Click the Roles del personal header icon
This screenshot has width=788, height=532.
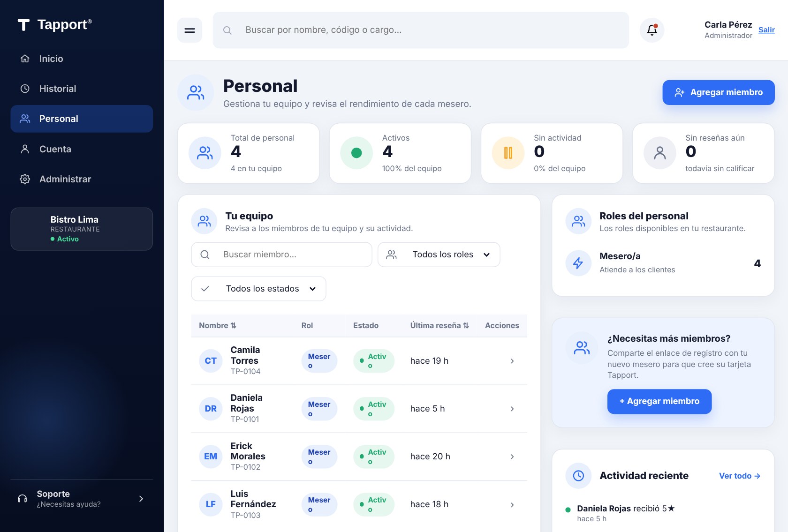(x=578, y=221)
